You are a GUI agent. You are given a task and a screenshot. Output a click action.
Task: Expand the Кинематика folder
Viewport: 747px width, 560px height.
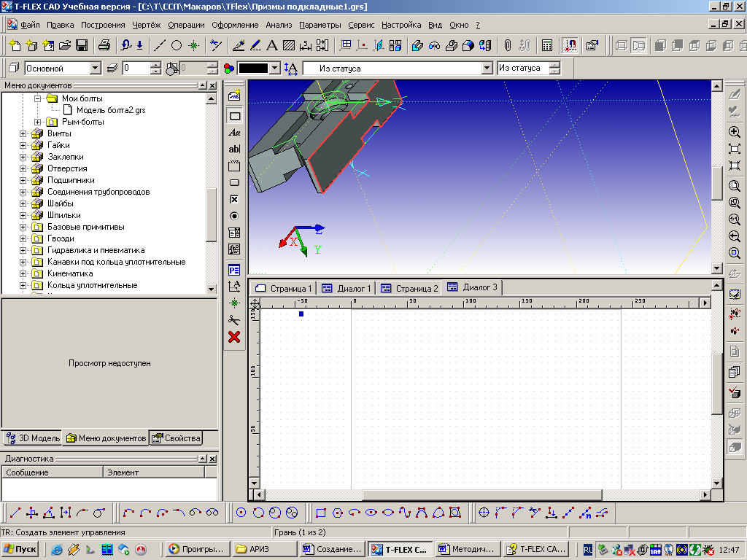coord(23,274)
